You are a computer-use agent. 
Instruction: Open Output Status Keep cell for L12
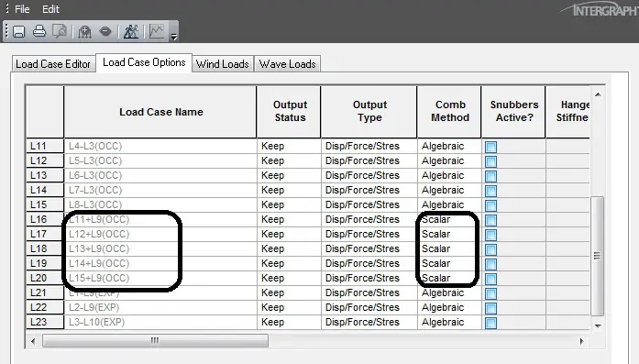[289, 160]
